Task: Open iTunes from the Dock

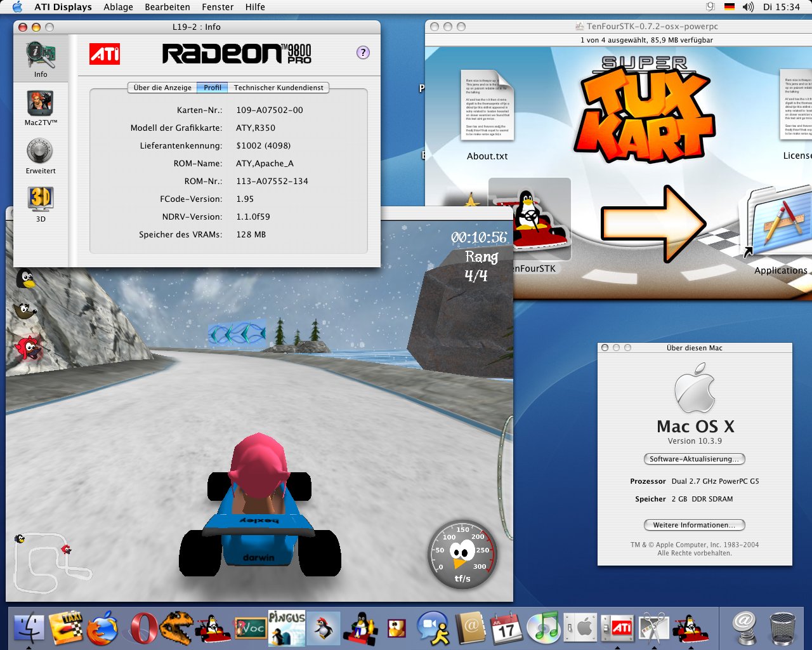Action: coord(543,628)
